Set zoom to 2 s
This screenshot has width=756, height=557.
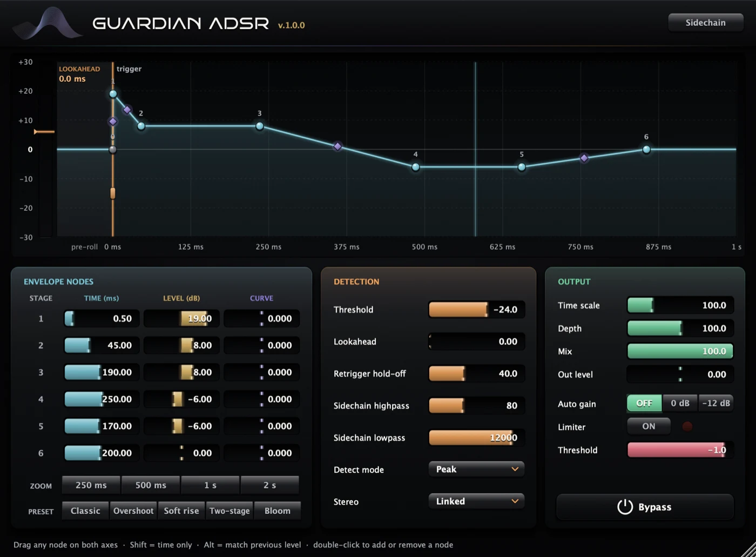[269, 485]
